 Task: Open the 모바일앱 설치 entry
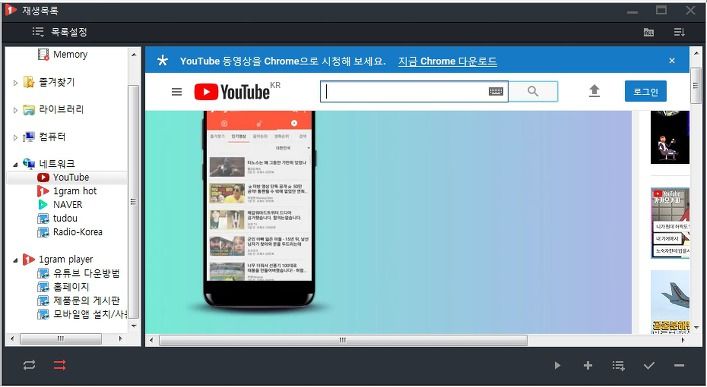point(90,314)
